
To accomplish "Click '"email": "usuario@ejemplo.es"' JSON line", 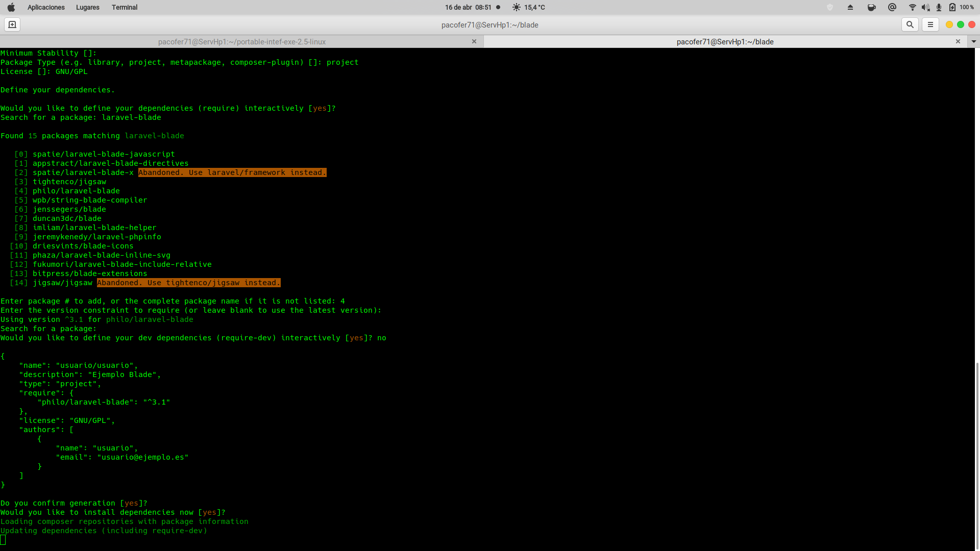I will tap(122, 457).
